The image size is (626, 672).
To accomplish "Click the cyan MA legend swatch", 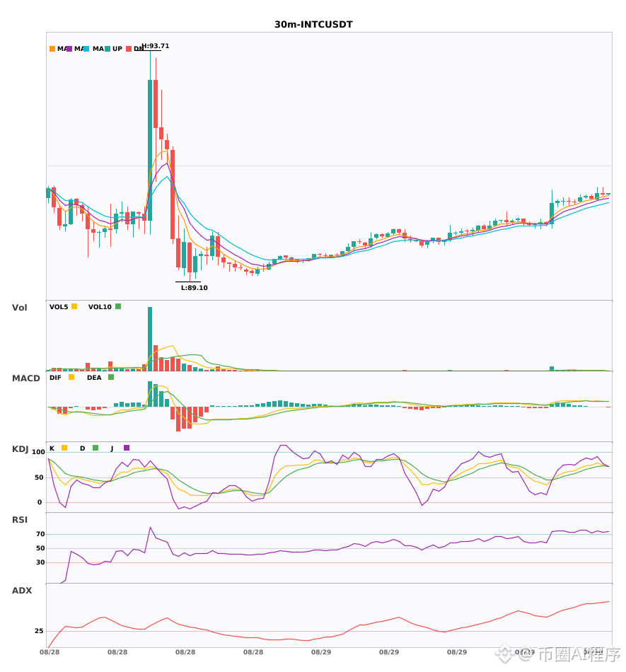I will pyautogui.click(x=86, y=49).
